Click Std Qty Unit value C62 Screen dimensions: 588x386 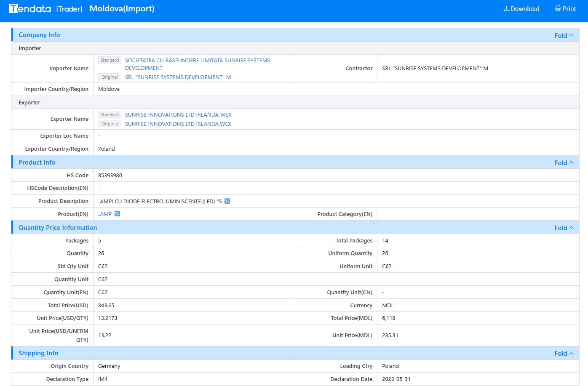(x=103, y=266)
